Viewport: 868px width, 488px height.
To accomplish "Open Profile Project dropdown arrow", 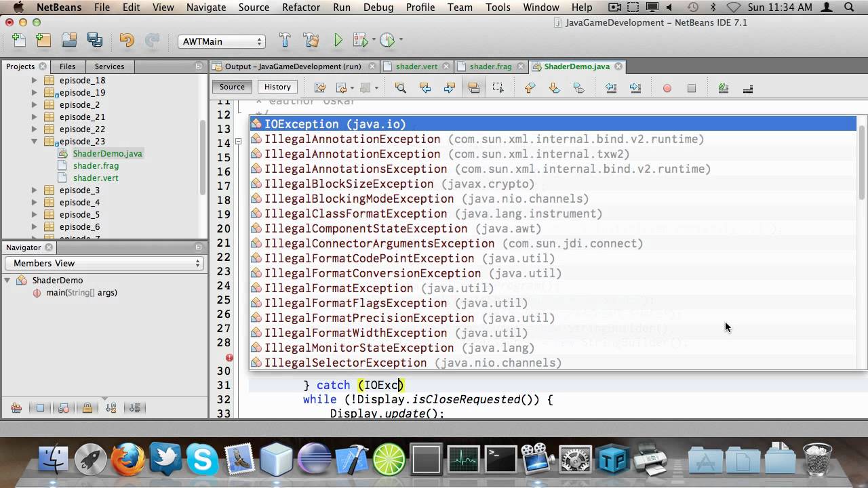I will (401, 41).
